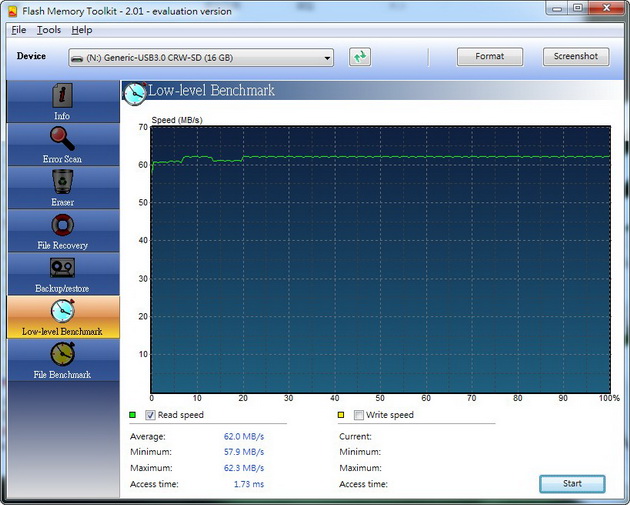Screen dimensions: 630x505
Task: Click the yellow Write speed legend square
Action: coord(341,415)
